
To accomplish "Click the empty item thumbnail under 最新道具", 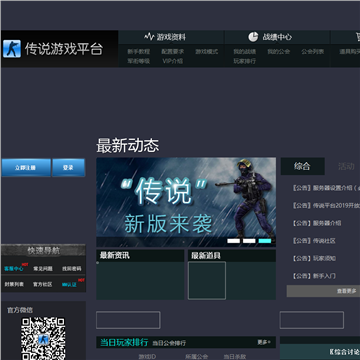I will 207,280.
